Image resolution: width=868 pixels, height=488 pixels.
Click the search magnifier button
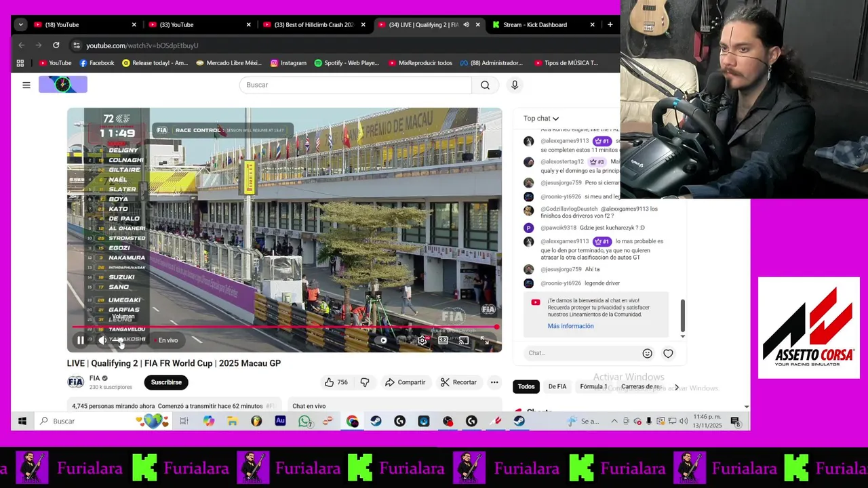[x=485, y=85]
